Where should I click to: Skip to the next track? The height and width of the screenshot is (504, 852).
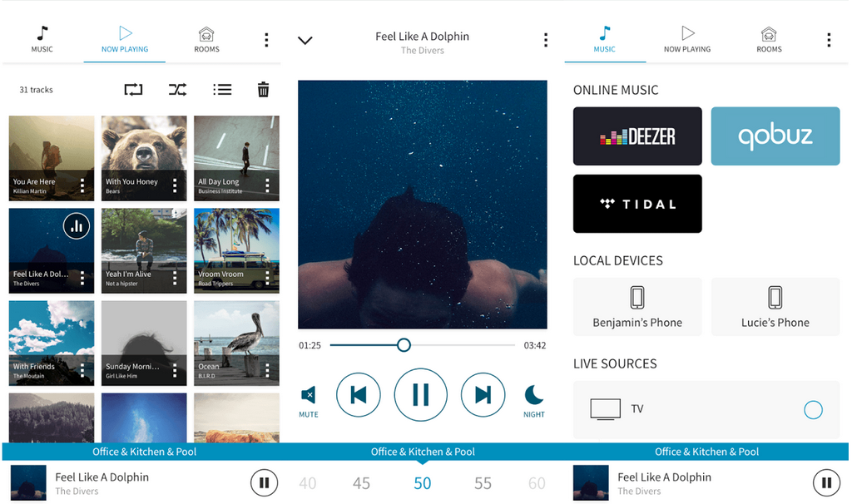483,394
